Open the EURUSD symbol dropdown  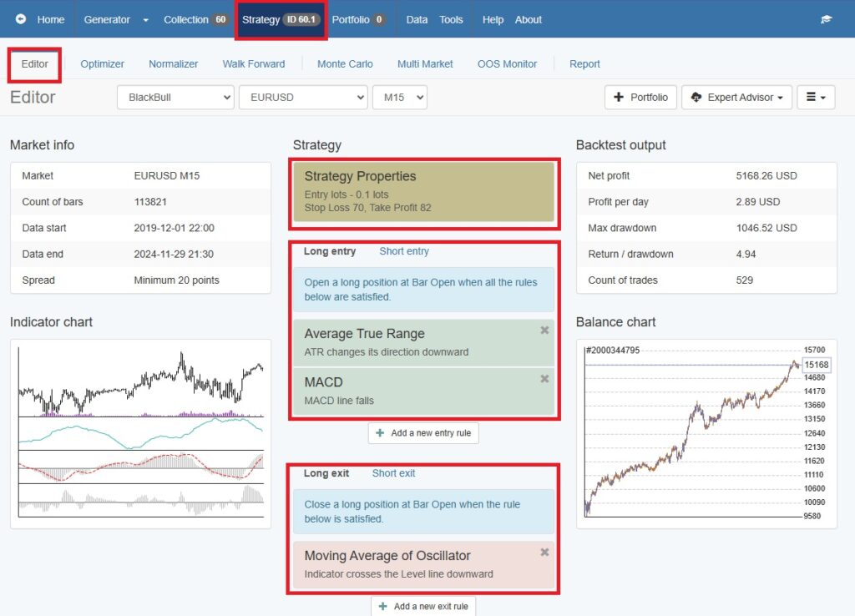302,98
